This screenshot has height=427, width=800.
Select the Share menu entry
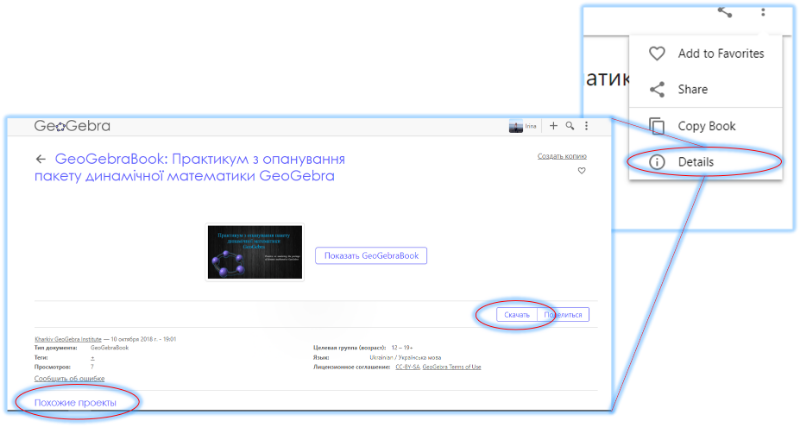tap(706, 89)
